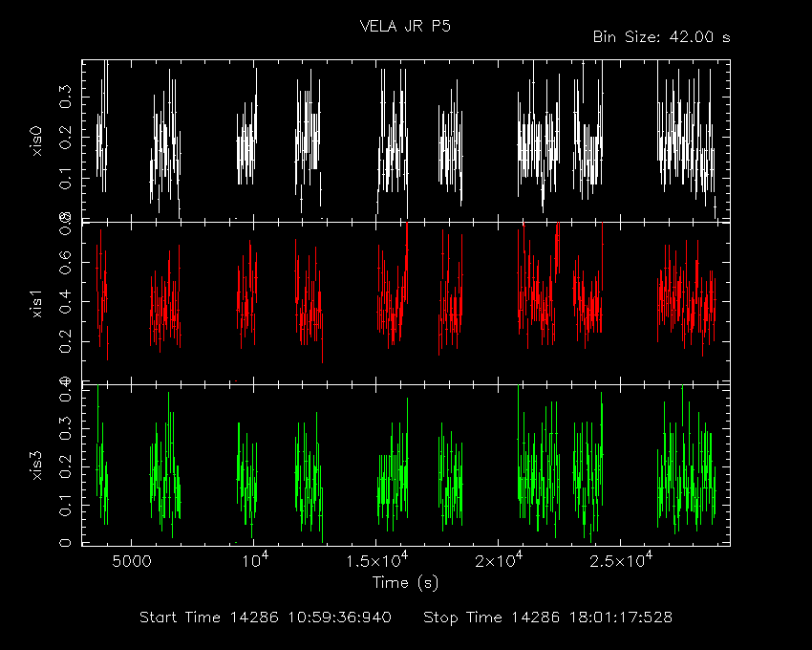Click the 0.3 tick label of xis3 panel

(x=66, y=428)
